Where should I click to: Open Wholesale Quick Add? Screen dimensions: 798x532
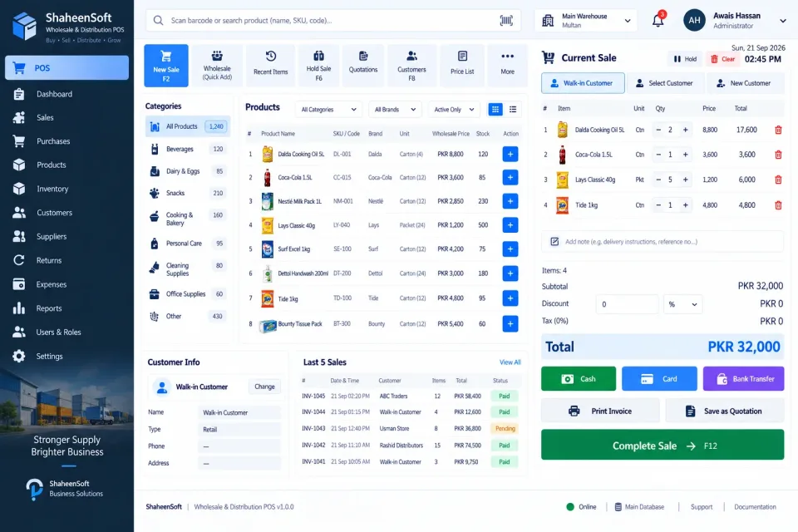[x=217, y=66]
